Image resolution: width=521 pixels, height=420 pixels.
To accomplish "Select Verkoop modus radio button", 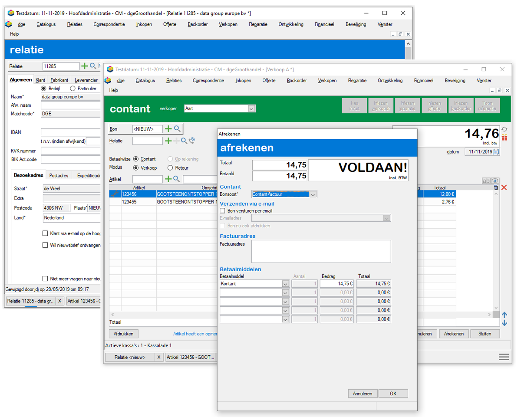I will click(136, 168).
